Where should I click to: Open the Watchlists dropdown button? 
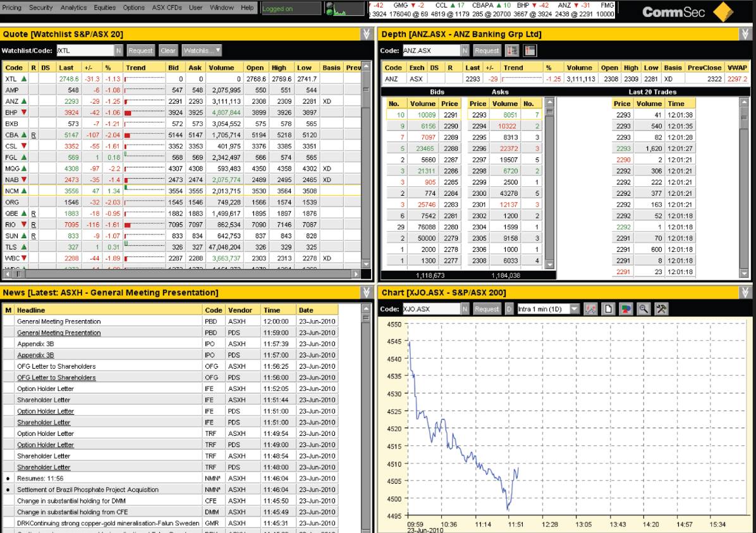[202, 51]
